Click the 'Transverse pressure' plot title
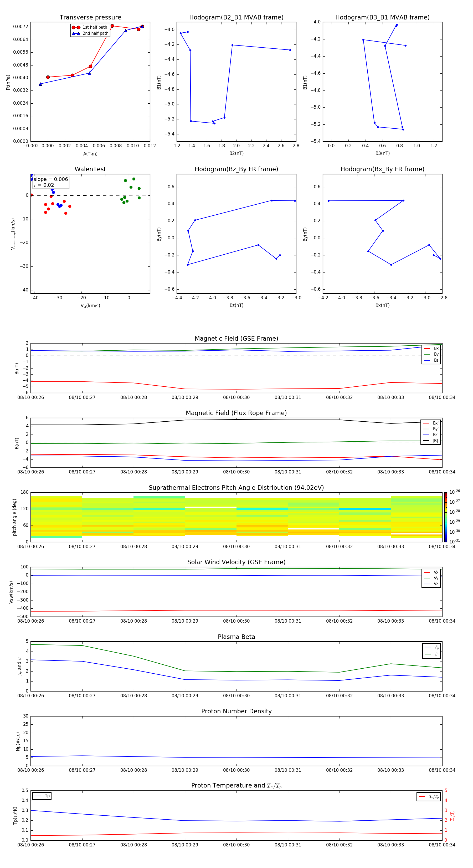 [x=90, y=18]
